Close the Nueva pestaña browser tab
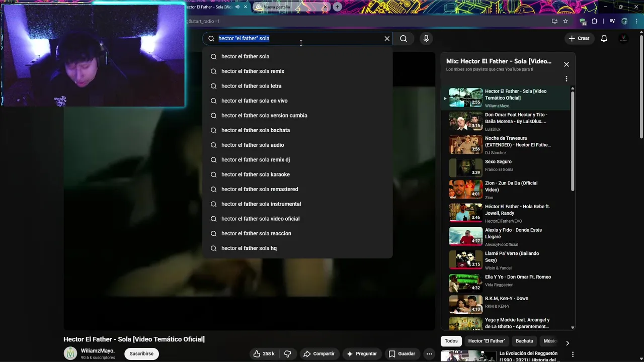Image resolution: width=644 pixels, height=362 pixels. (x=325, y=7)
